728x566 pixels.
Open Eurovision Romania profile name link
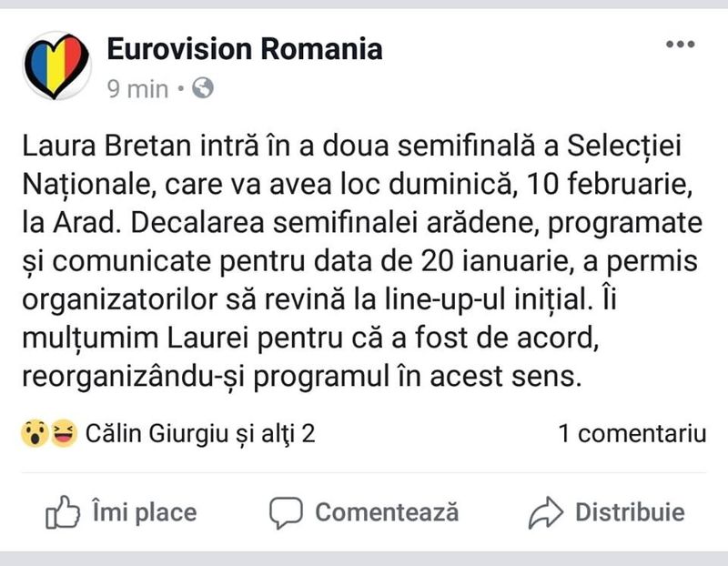point(246,51)
